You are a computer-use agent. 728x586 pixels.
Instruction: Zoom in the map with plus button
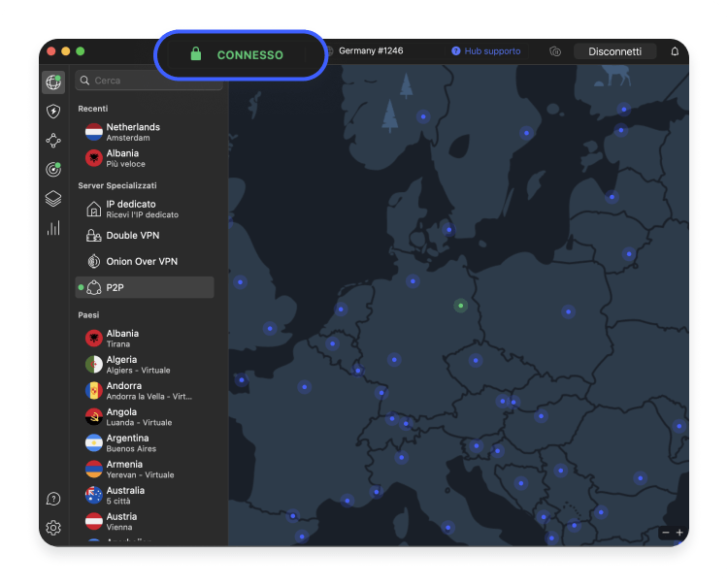(679, 533)
